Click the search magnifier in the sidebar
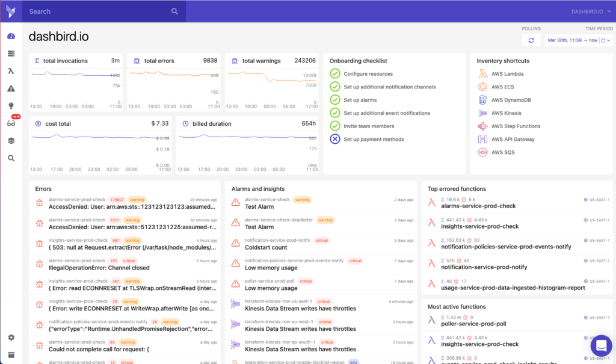Screen dimensions: 616x364 pyautogui.click(x=11, y=158)
